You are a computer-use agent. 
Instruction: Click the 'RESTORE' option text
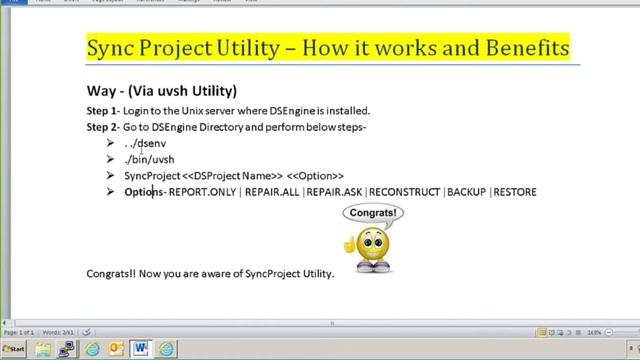click(515, 192)
